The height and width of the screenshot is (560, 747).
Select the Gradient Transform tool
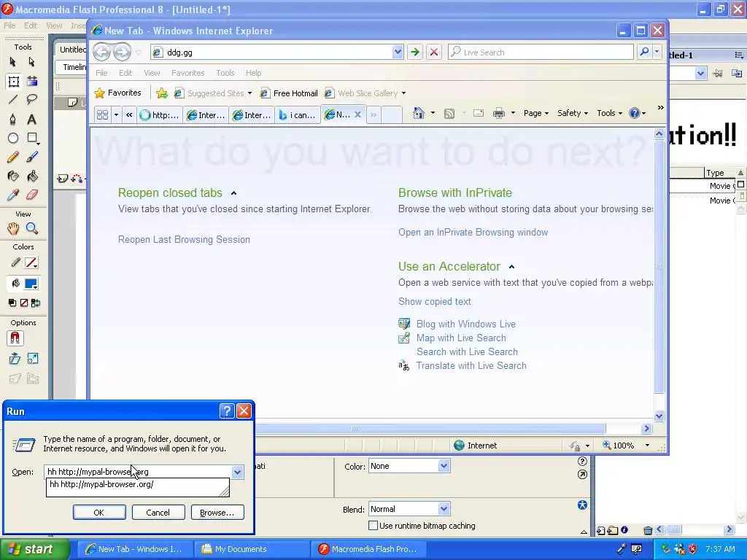coord(32,82)
